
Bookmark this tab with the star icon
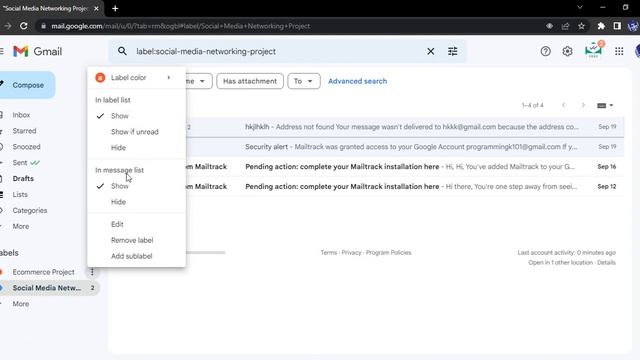click(x=581, y=26)
